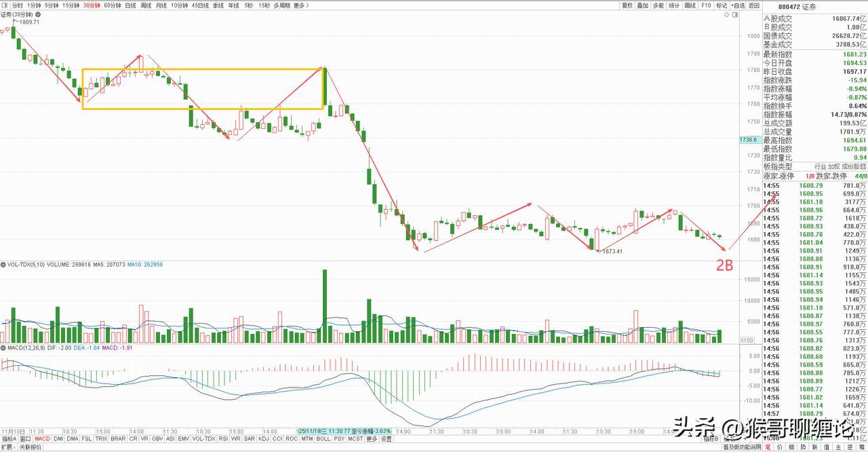
Task: Expand 更多 indicators list
Action: pyautogui.click(x=371, y=438)
